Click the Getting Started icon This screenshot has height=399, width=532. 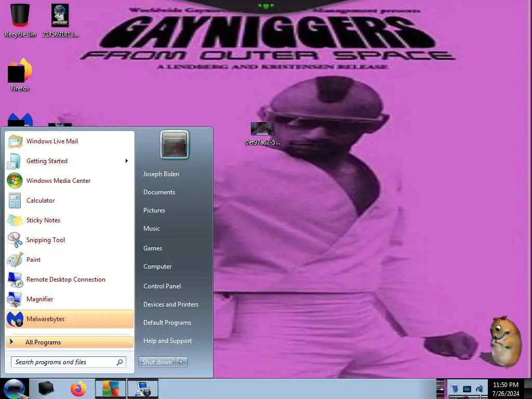pyautogui.click(x=14, y=161)
